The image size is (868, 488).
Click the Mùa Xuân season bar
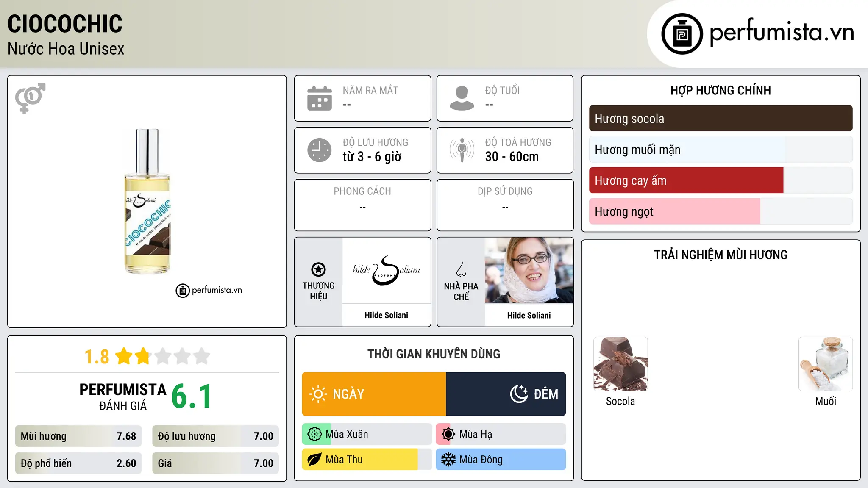(367, 434)
